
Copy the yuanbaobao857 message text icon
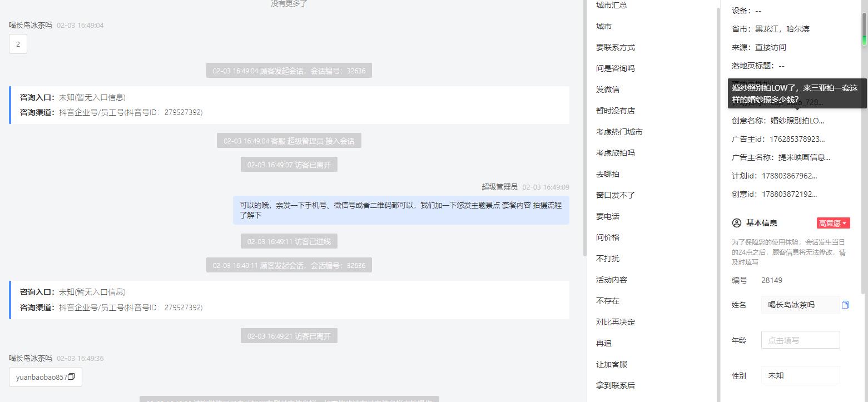tap(71, 377)
